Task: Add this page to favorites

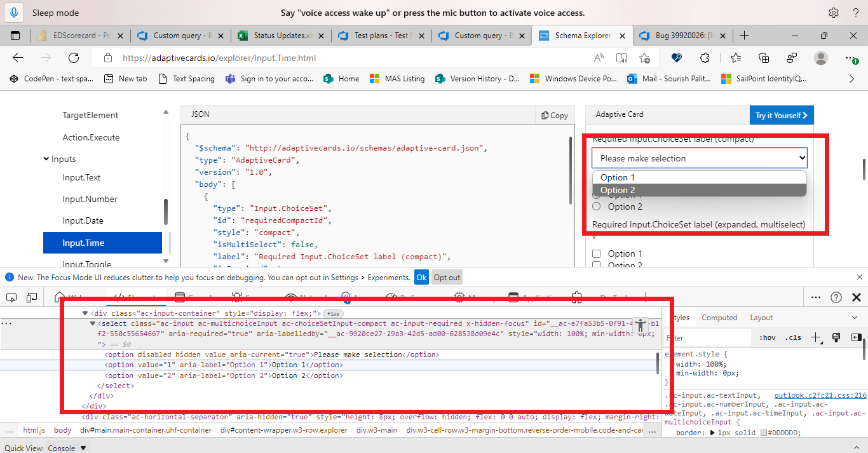Action: point(644,58)
